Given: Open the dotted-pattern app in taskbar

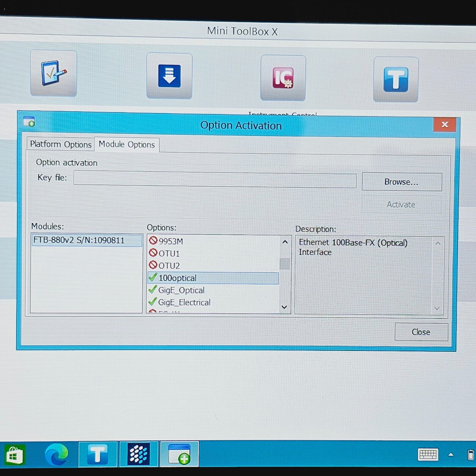Looking at the screenshot, I should coord(138,454).
